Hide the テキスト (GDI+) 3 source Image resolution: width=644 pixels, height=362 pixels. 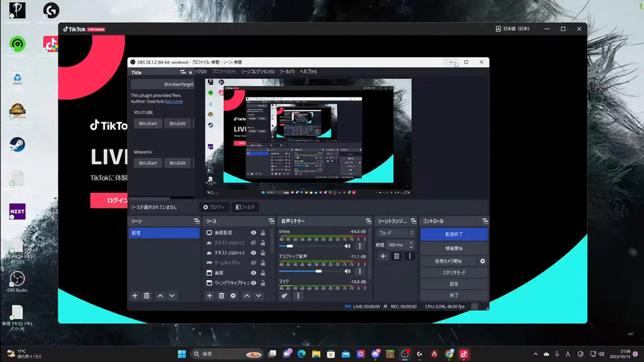click(x=254, y=253)
